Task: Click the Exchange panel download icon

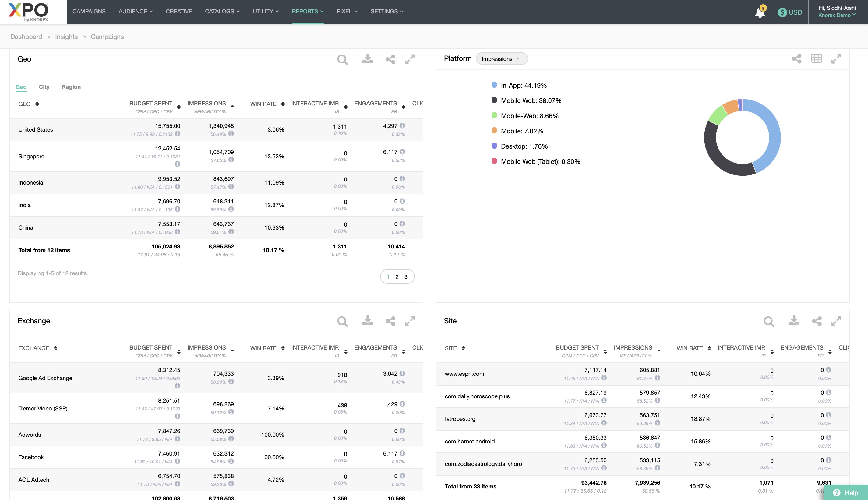Action: point(367,321)
